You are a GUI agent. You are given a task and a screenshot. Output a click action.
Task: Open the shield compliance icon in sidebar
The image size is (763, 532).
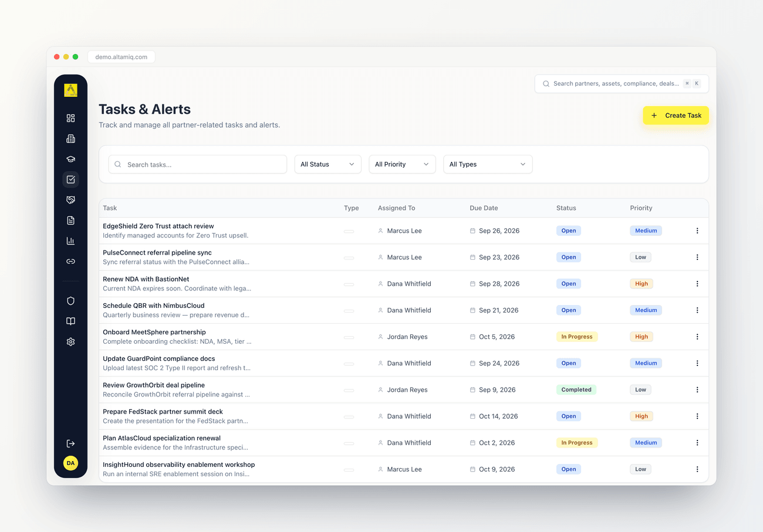click(70, 301)
